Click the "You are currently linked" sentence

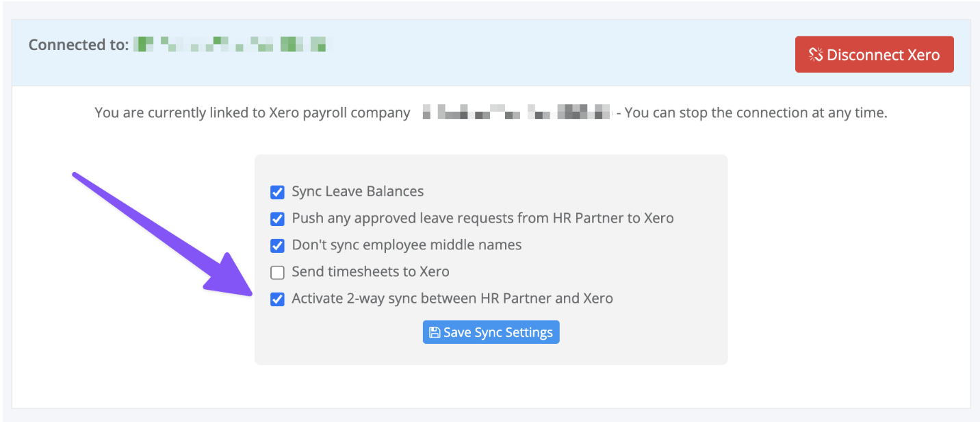pos(252,112)
